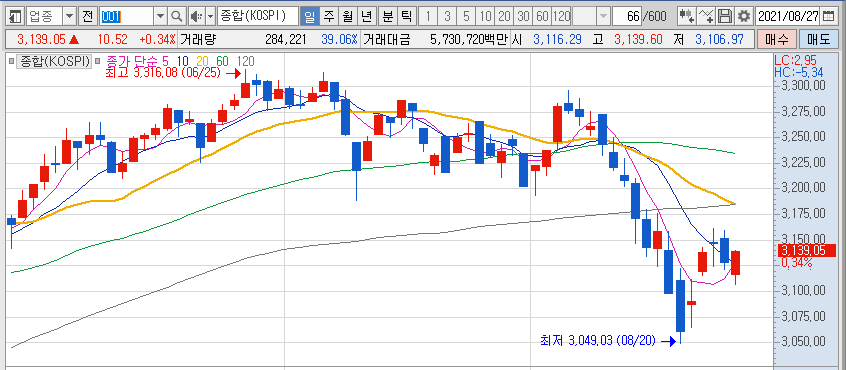Select the 5 interval button
The width and height of the screenshot is (846, 370).
coord(466,16)
